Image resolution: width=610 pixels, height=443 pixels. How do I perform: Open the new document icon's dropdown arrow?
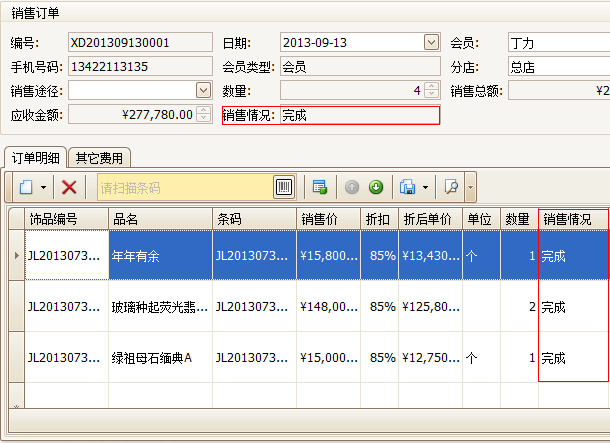pos(43,187)
